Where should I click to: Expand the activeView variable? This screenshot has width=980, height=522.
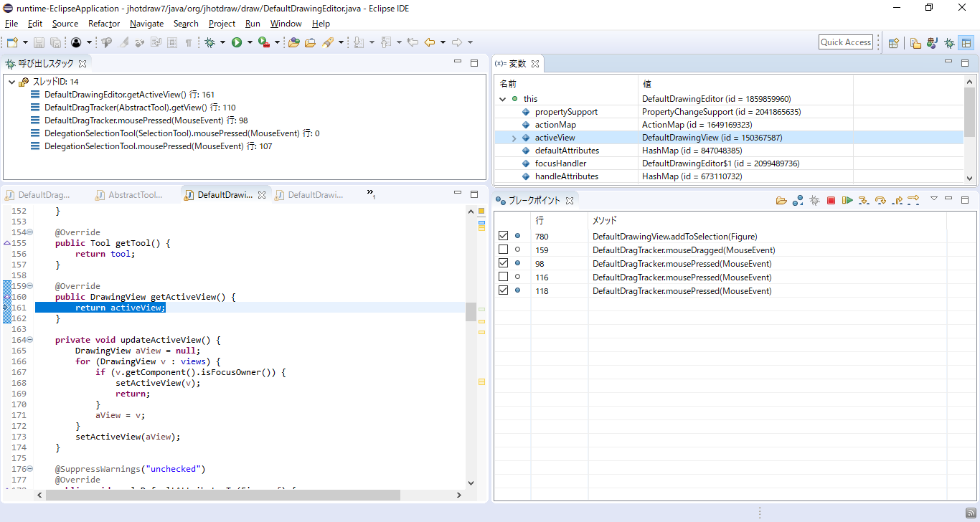pyautogui.click(x=514, y=138)
